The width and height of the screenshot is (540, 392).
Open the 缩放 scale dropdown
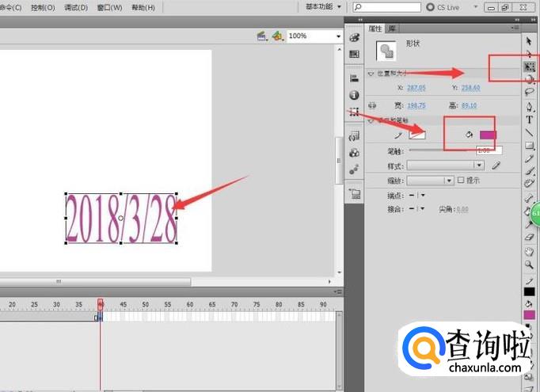449,181
